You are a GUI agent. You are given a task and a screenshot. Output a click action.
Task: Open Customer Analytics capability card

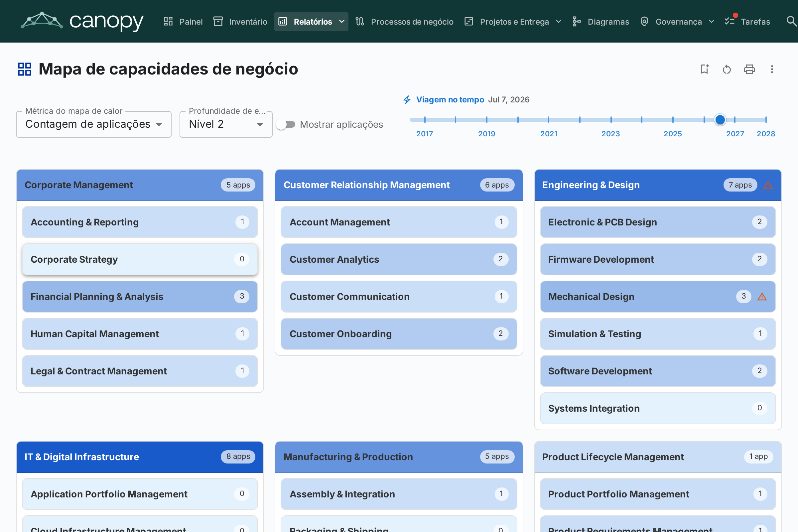pos(399,259)
